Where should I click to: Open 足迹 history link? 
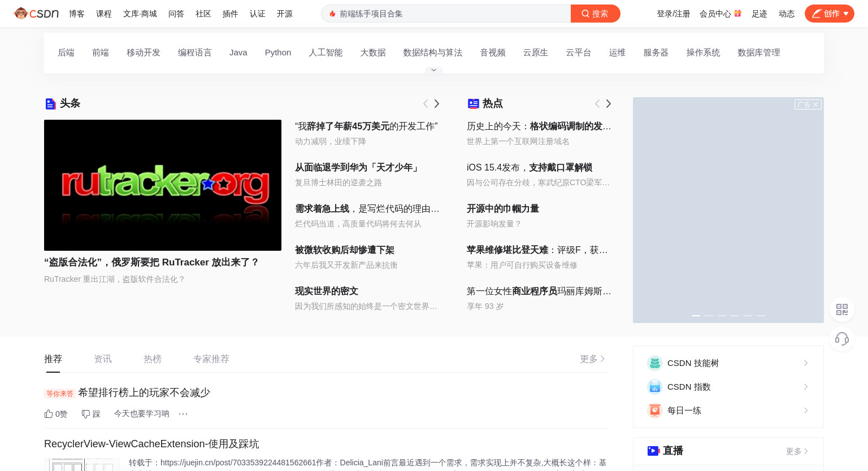coord(759,14)
